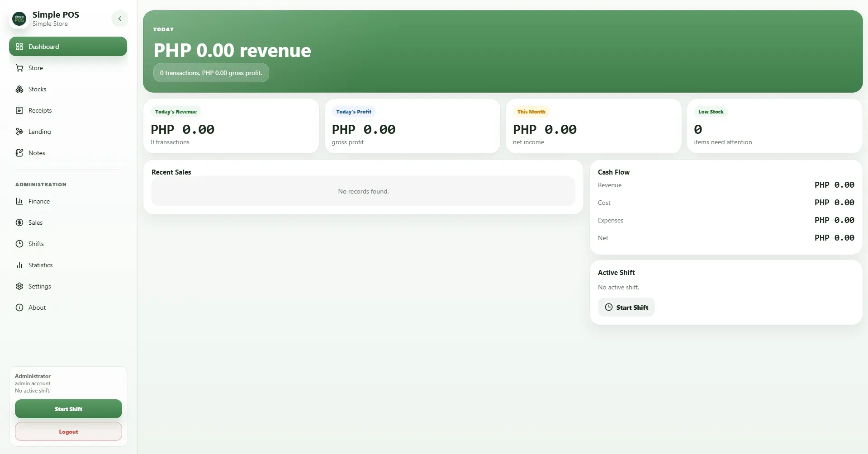Open the Stocks section
Viewport: 868px width, 454px height.
(x=68, y=89)
